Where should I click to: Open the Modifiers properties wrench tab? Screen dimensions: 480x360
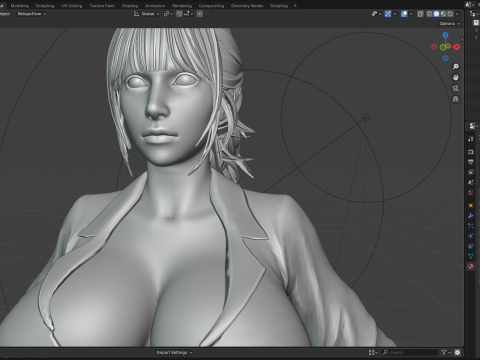pos(471,216)
